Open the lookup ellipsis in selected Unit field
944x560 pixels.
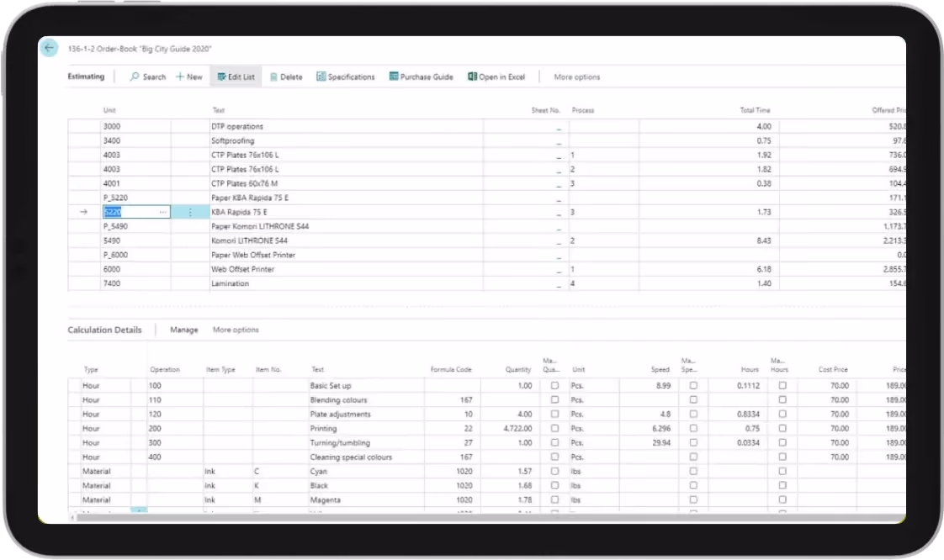[x=163, y=213]
